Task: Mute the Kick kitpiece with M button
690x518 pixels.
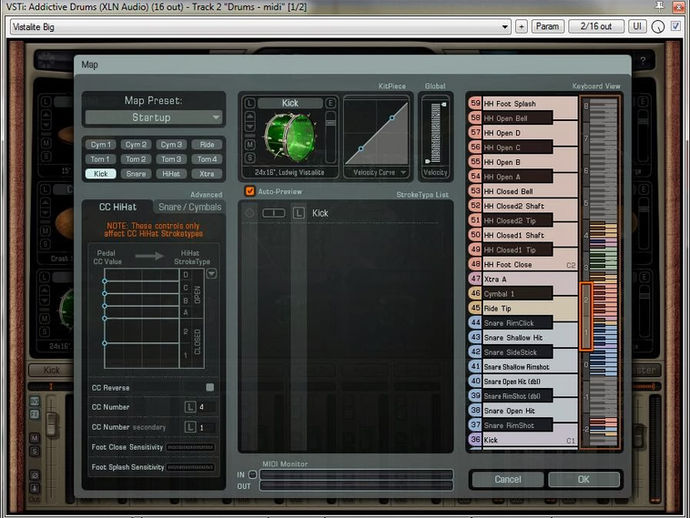Action: tap(250, 144)
